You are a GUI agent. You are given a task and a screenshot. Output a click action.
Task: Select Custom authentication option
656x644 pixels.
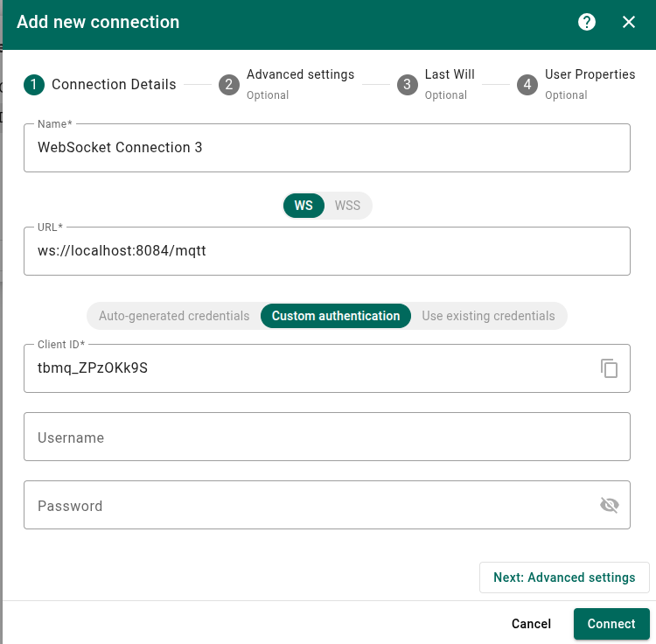point(336,316)
